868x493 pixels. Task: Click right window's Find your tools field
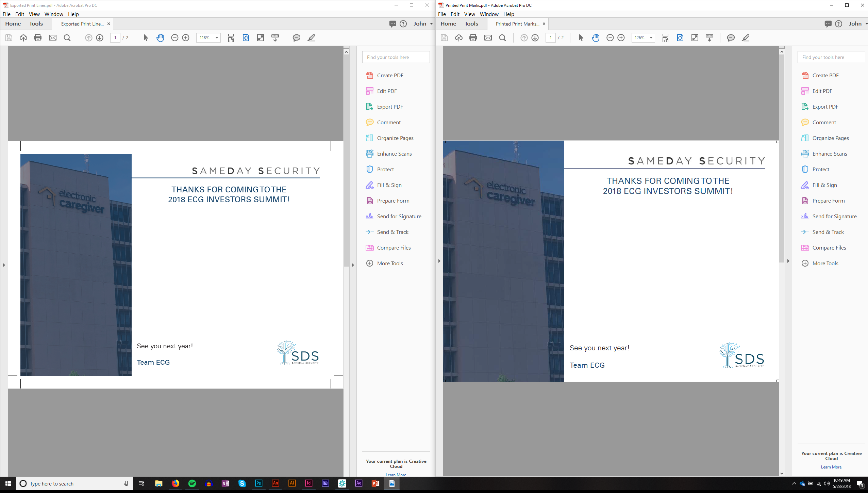[831, 57]
